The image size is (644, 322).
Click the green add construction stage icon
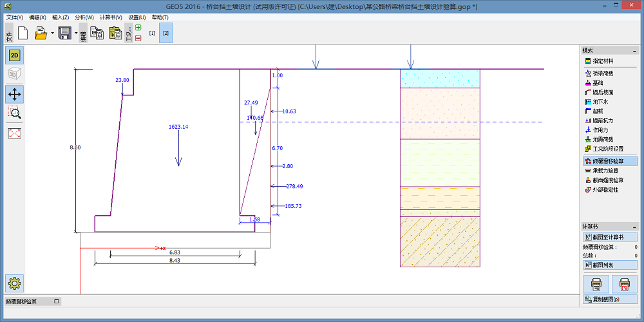coord(138,28)
